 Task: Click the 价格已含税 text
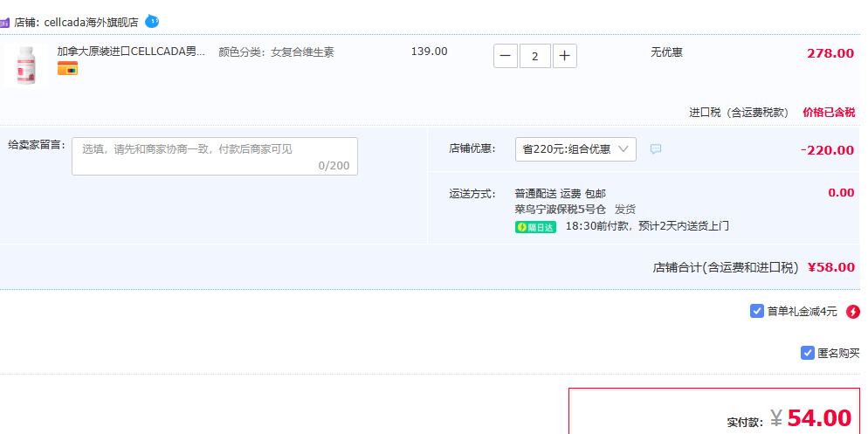point(829,113)
